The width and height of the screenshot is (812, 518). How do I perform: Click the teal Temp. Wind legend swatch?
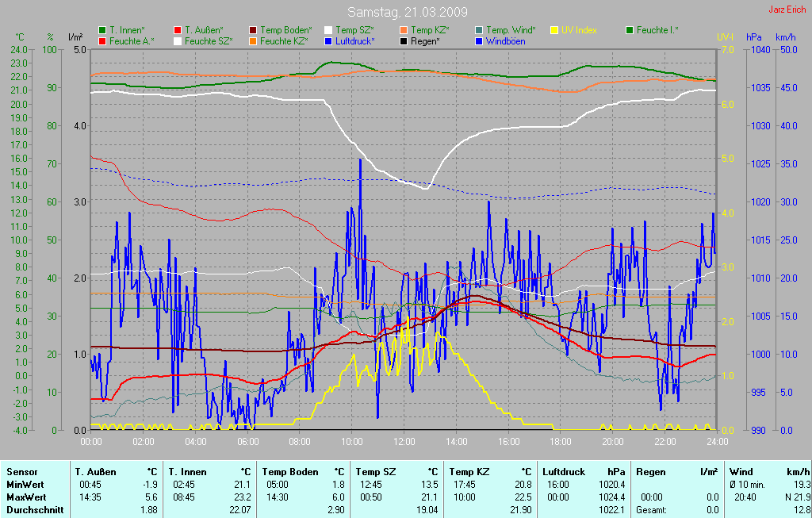(x=479, y=31)
